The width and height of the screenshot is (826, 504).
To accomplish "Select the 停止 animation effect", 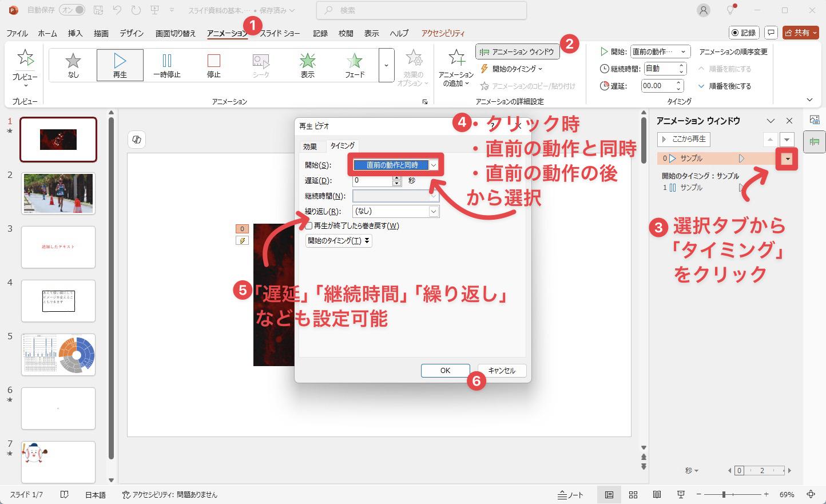I will click(214, 65).
